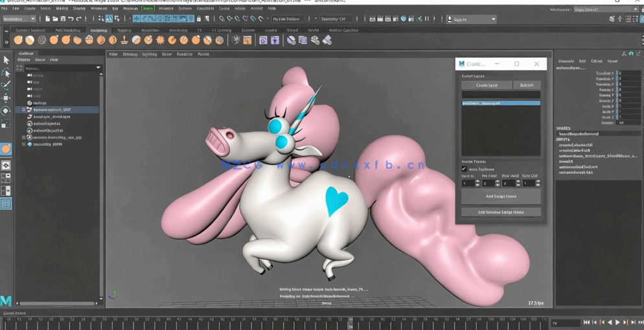The width and height of the screenshot is (644, 330).
Task: Select the arrow Select tool in toolbox
Action: point(6,60)
